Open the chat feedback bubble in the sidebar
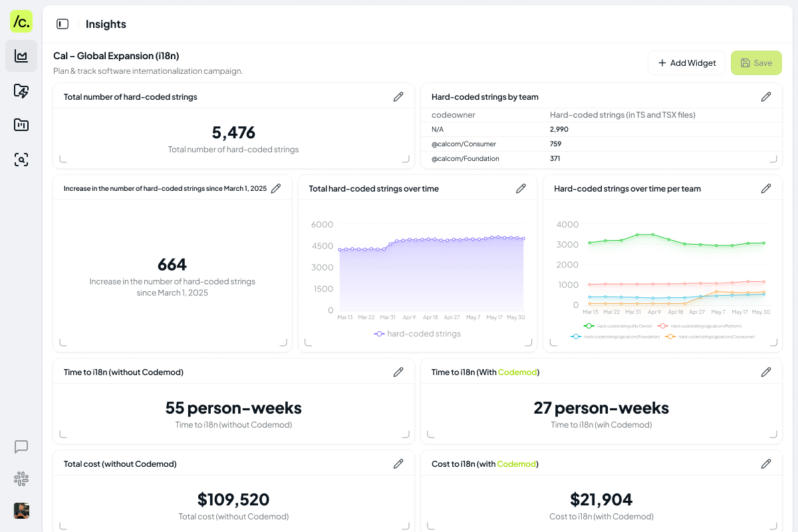 pyautogui.click(x=21, y=447)
